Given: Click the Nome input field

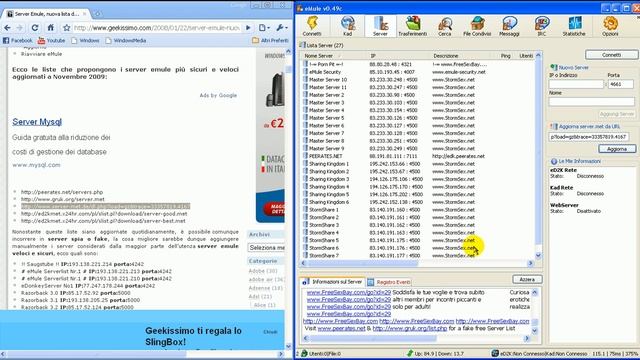Looking at the screenshot, I should [x=591, y=102].
